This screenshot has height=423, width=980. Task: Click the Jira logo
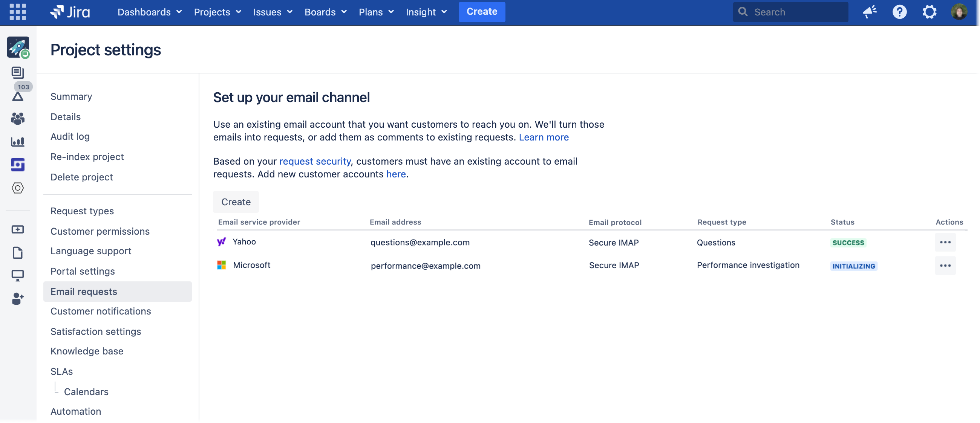click(70, 12)
